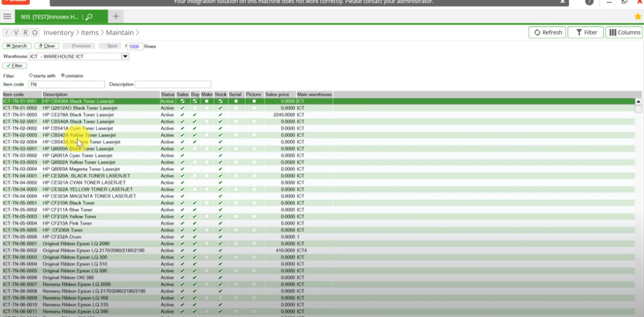Open the hamburger main menu
The image size is (644, 317).
click(x=7, y=16)
